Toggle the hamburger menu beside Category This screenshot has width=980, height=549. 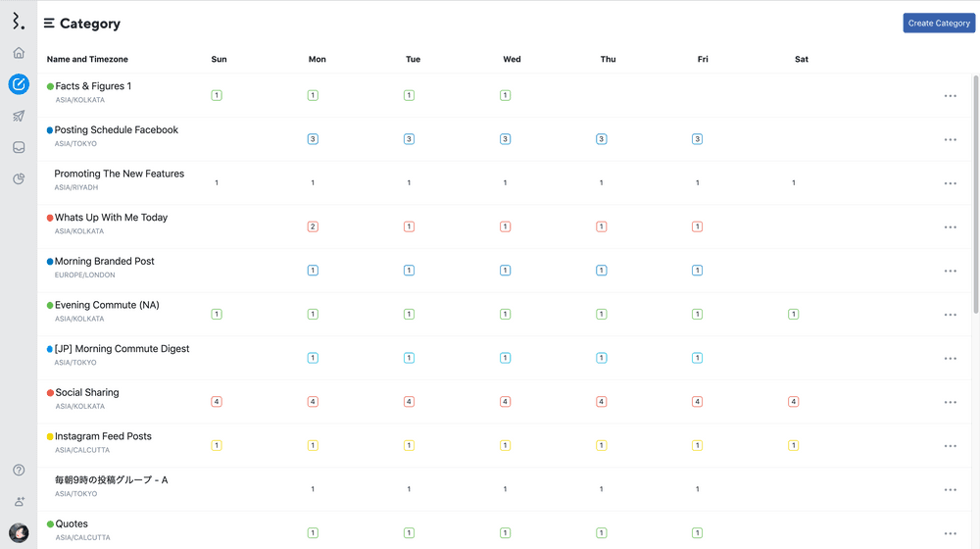coord(49,24)
